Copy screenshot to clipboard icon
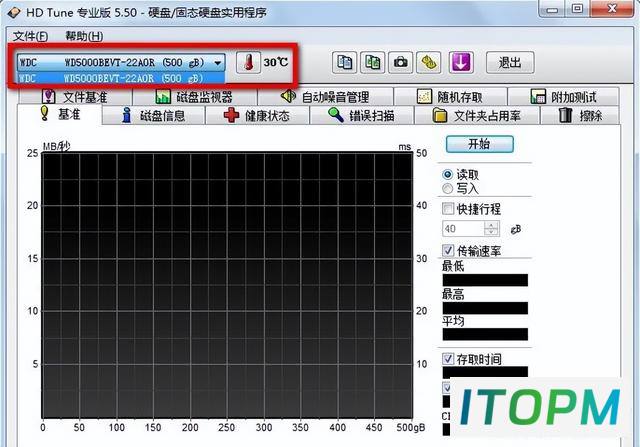The image size is (640, 447). [373, 62]
